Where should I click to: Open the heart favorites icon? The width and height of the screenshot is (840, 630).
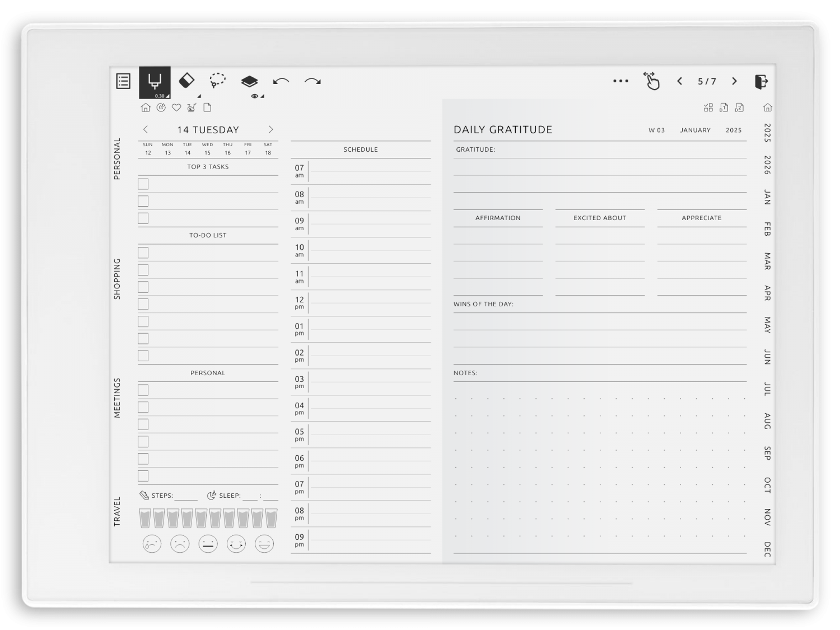point(176,108)
